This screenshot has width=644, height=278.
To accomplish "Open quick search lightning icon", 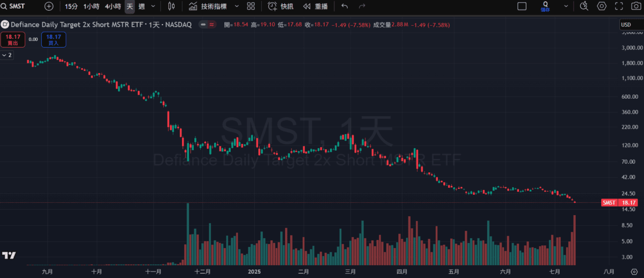I will click(584, 6).
